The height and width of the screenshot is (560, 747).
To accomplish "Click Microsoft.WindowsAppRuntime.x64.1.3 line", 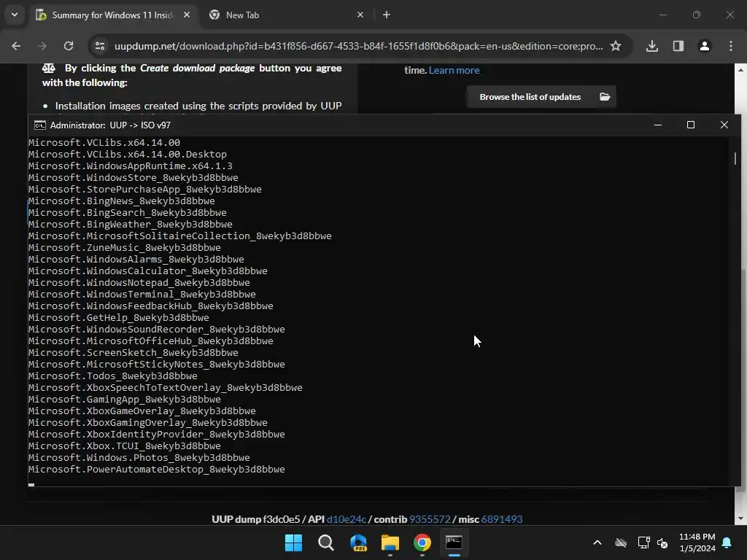I will point(130,166).
